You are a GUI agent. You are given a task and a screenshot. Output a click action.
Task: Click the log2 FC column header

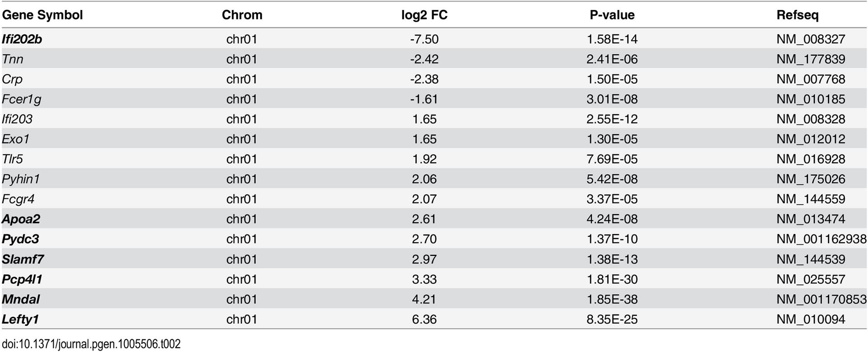click(424, 15)
